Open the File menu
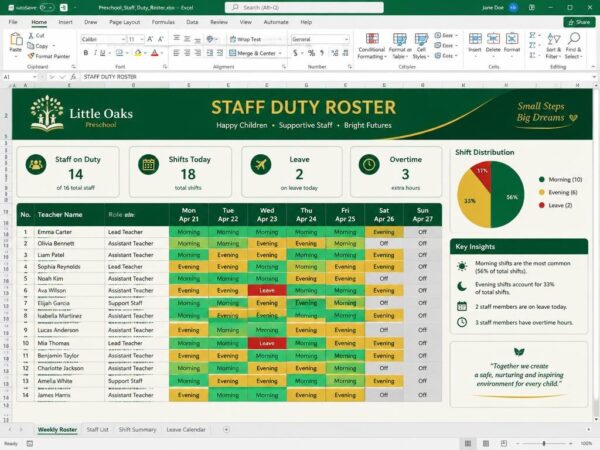Screen dimensions: 600x450 (x=13, y=22)
